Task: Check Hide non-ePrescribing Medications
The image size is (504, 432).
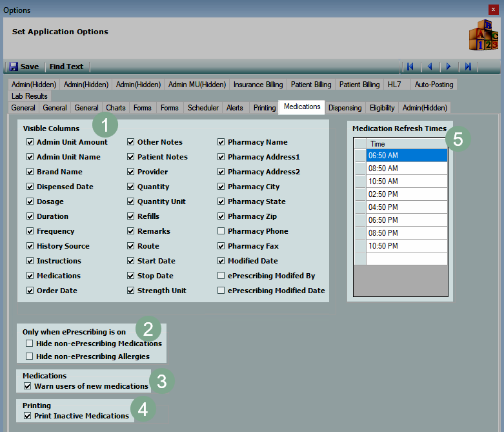Action: pyautogui.click(x=29, y=344)
